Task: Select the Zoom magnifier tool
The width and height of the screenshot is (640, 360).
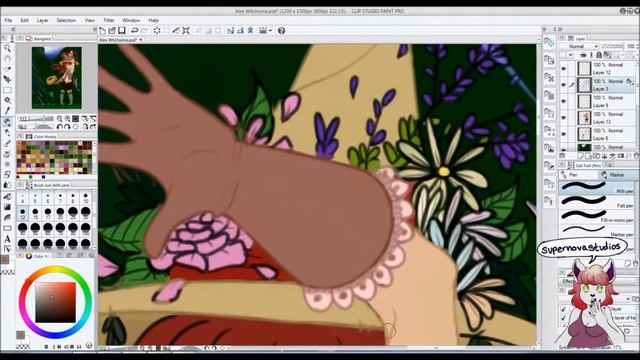Action: (x=7, y=48)
